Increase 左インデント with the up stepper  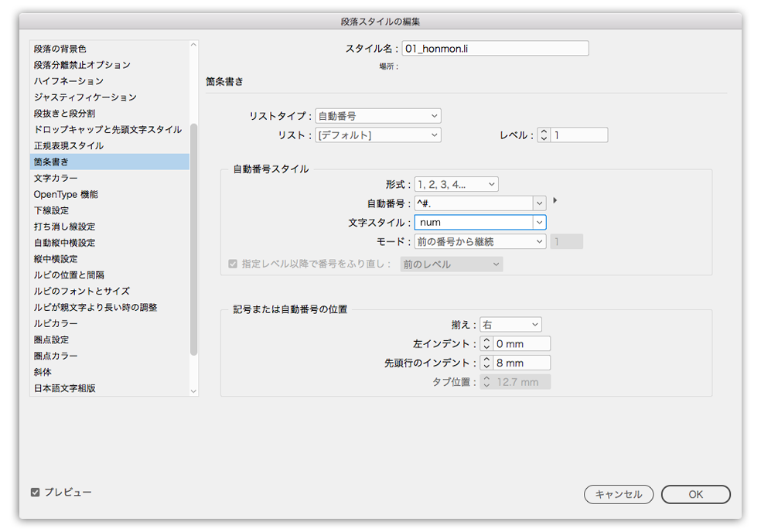(x=487, y=340)
